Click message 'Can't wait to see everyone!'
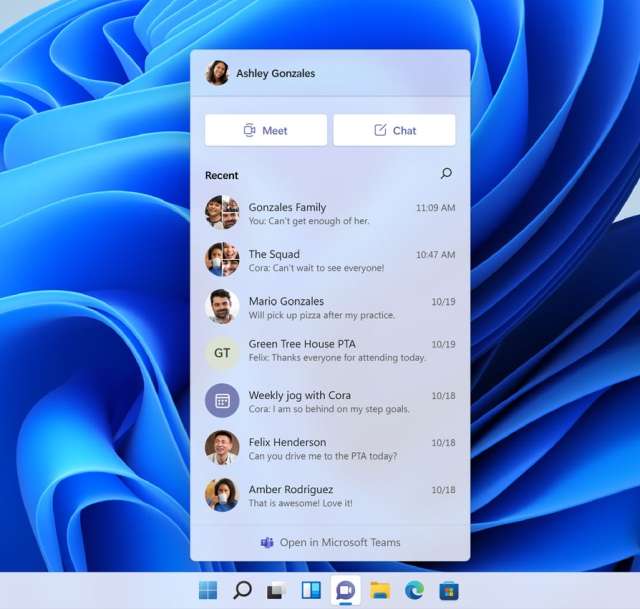The width and height of the screenshot is (640, 609). [x=328, y=268]
